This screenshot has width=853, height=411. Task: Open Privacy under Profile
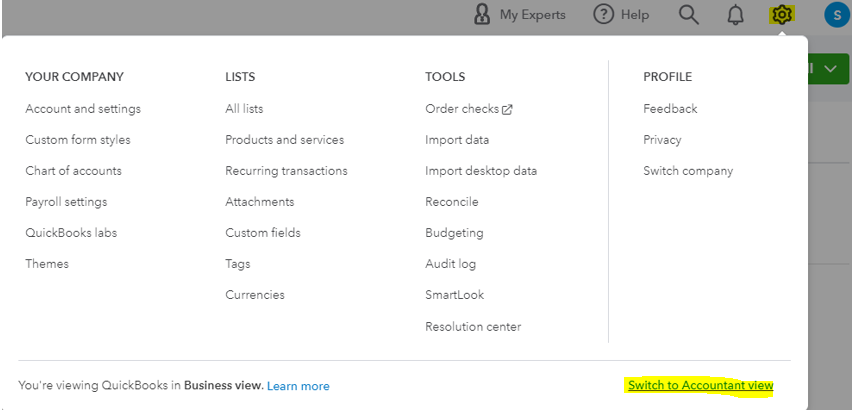[x=662, y=140]
